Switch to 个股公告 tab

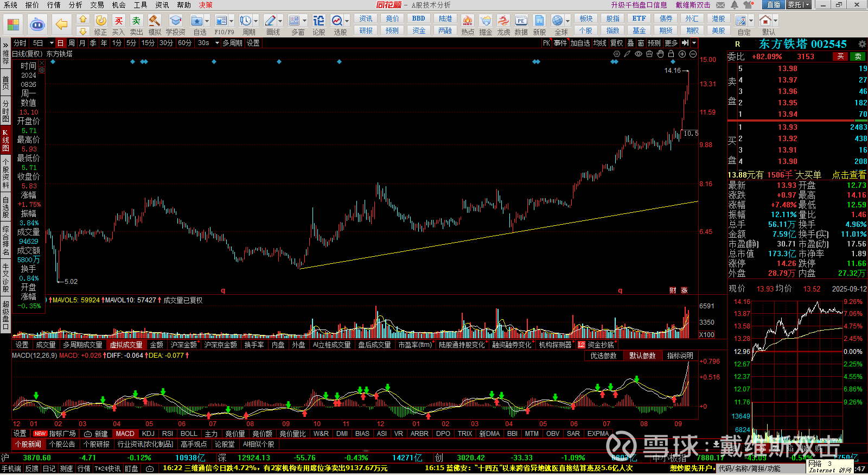pos(62,444)
